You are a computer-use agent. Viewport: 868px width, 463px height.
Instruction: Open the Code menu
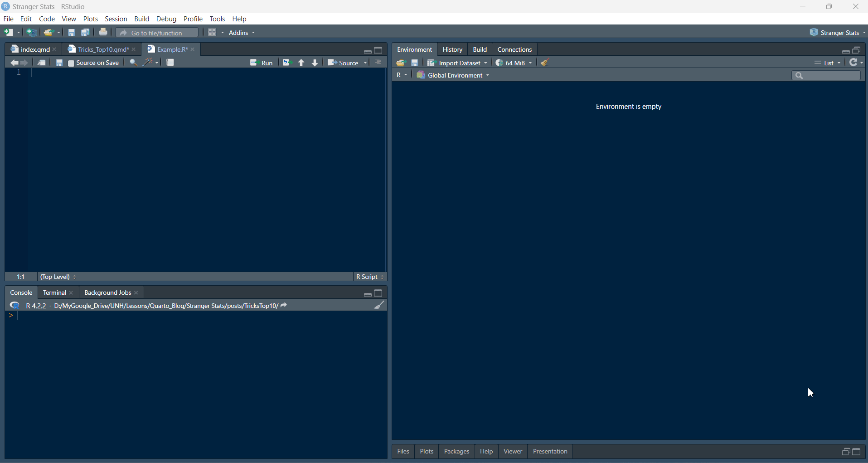coord(47,19)
